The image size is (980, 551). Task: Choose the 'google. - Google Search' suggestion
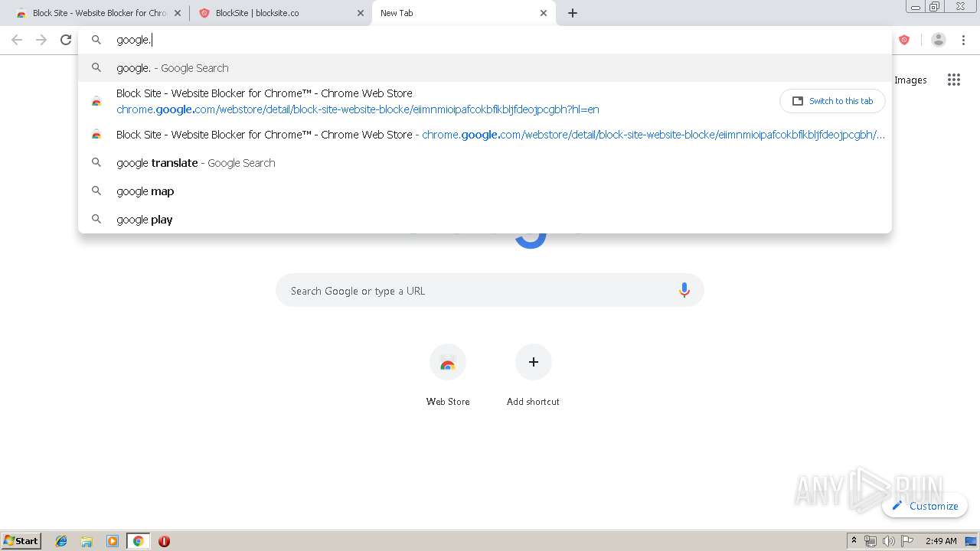[485, 68]
